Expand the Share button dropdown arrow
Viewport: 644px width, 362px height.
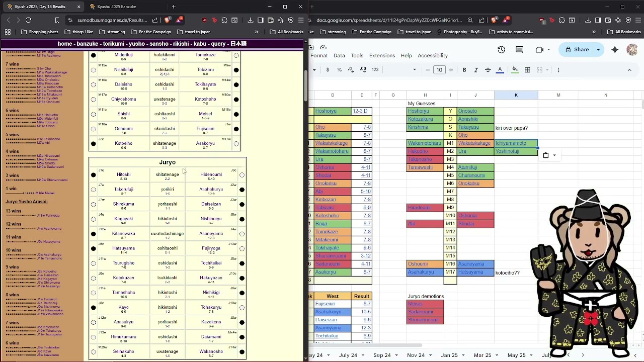(x=598, y=50)
